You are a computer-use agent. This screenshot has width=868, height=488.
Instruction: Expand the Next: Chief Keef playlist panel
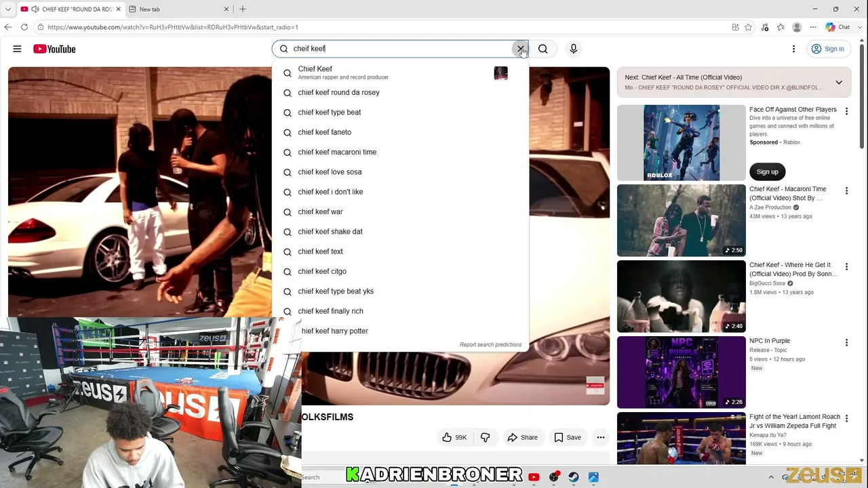(839, 83)
